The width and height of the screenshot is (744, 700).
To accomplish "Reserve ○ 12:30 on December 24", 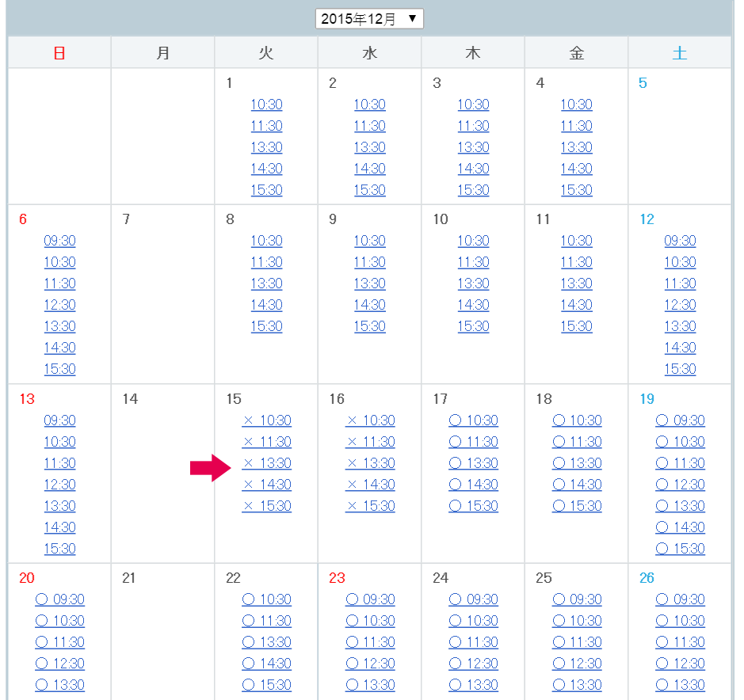I will 474,663.
